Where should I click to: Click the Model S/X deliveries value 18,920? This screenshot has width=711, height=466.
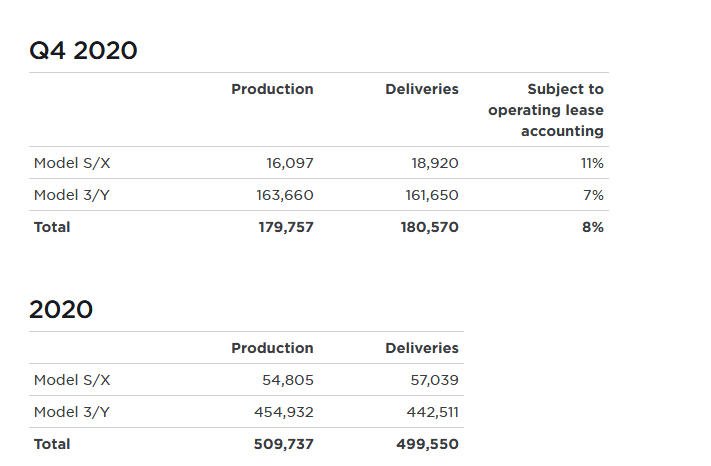435,163
